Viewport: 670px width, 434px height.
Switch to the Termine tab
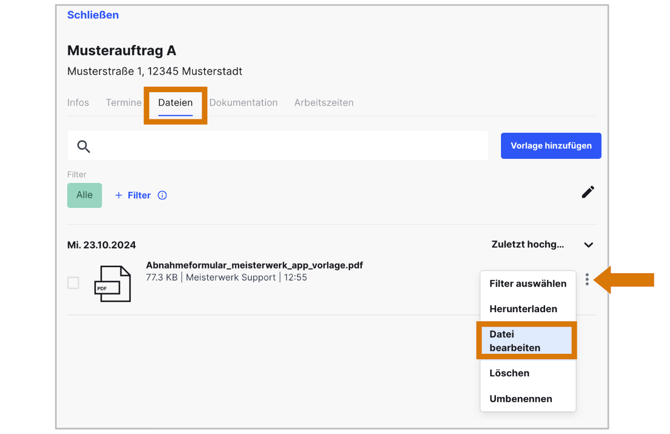(123, 103)
